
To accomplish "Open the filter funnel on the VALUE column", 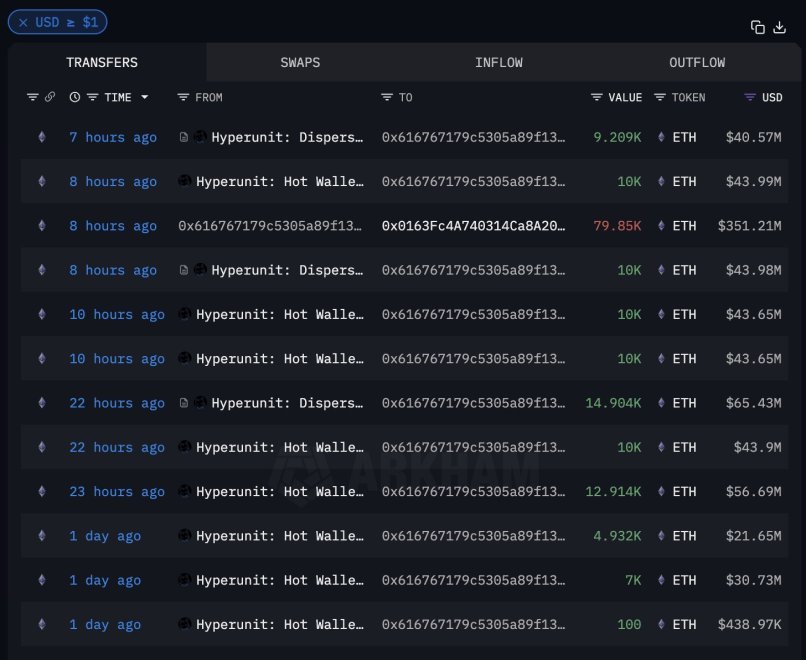I will coord(596,97).
